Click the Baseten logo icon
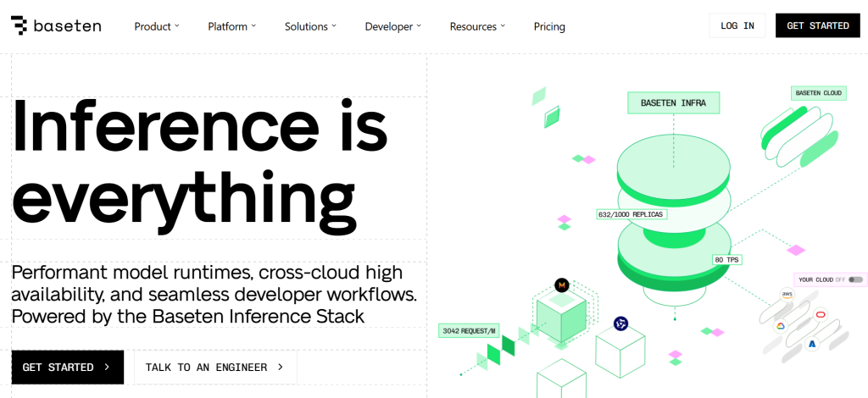 pyautogui.click(x=19, y=25)
